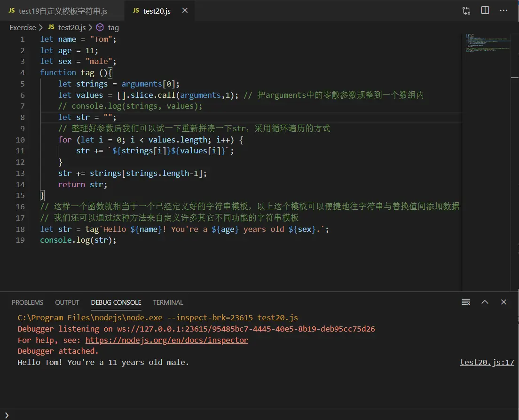The image size is (519, 420).
Task: Focus the debug console input prompt
Action: 259,415
